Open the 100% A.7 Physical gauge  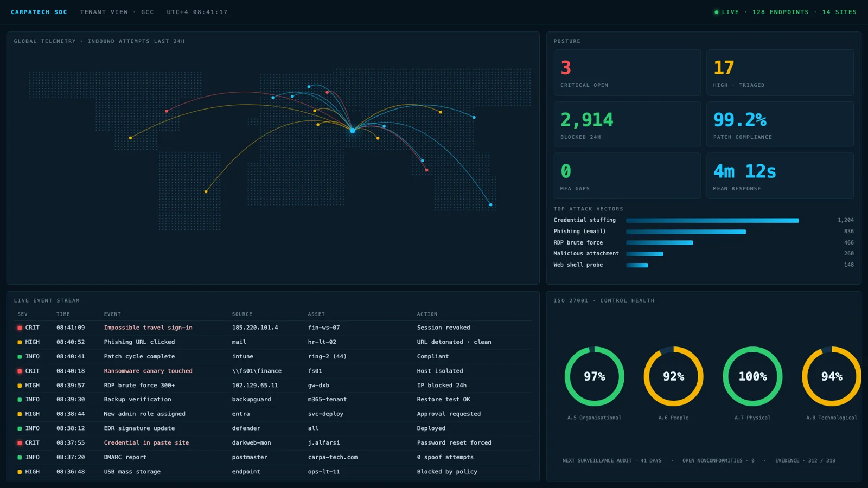[752, 376]
